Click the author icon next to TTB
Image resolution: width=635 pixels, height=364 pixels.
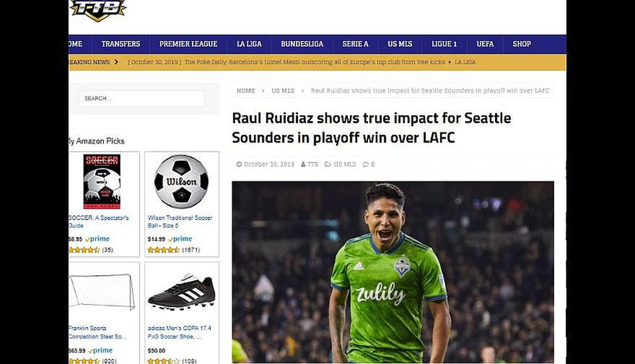tap(303, 165)
